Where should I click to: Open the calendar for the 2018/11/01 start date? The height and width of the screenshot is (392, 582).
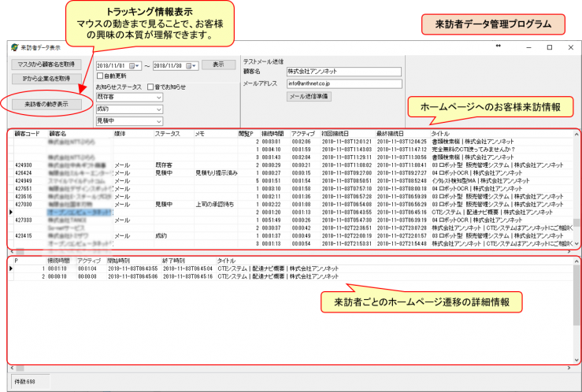tap(135, 65)
